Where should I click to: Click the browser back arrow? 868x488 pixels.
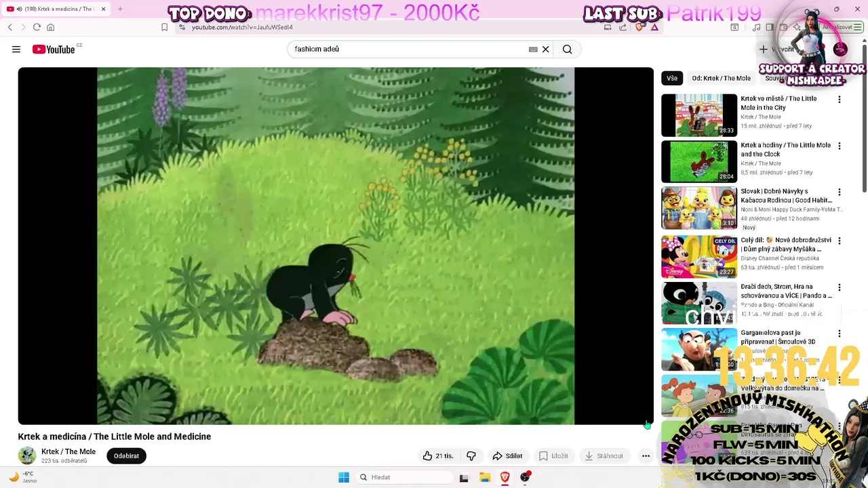[10, 27]
